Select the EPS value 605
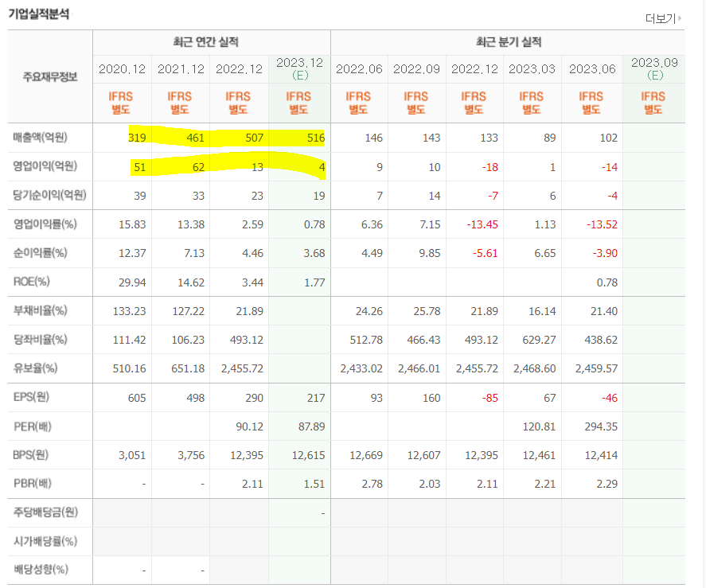The image size is (706, 588). tap(137, 398)
